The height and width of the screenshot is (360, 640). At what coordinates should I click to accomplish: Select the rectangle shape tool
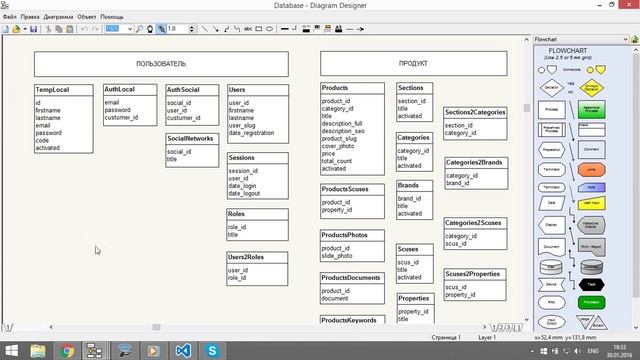tap(259, 29)
